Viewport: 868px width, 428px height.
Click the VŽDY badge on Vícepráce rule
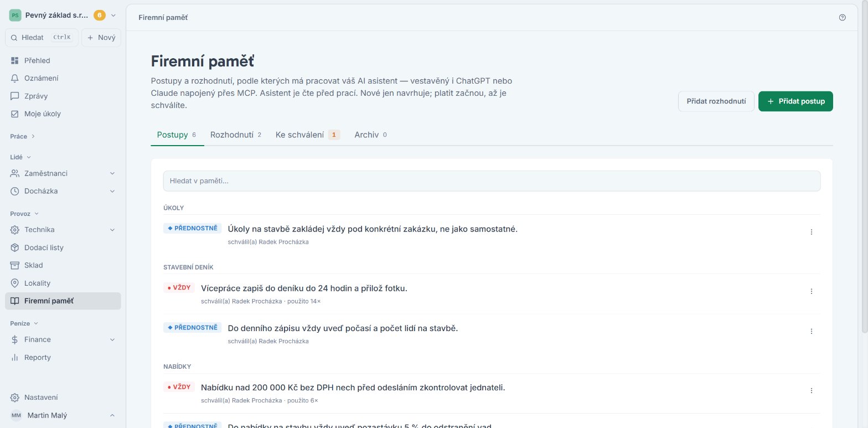click(179, 288)
